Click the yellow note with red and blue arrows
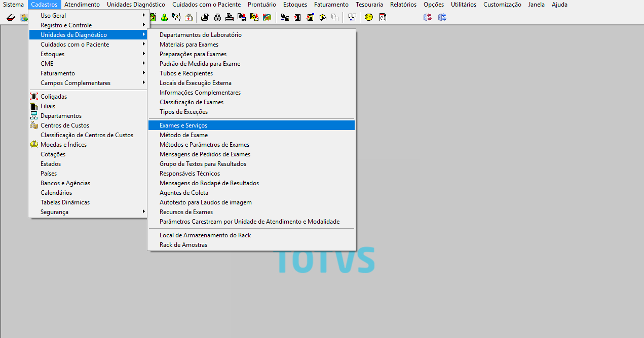 pyautogui.click(x=310, y=17)
